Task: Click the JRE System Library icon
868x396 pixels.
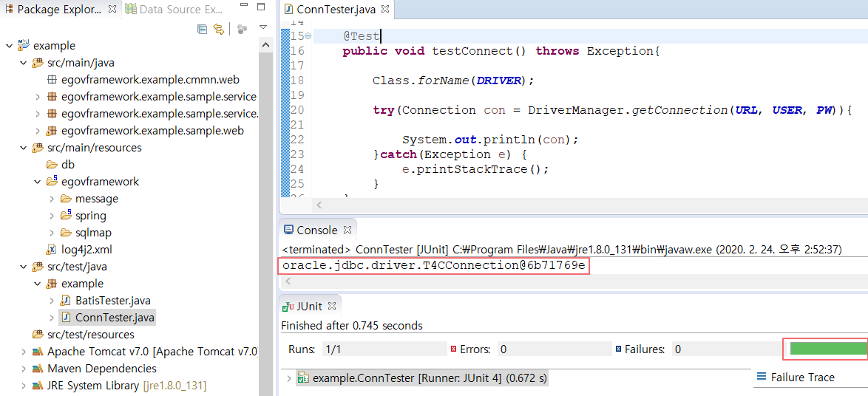Action: 38,386
